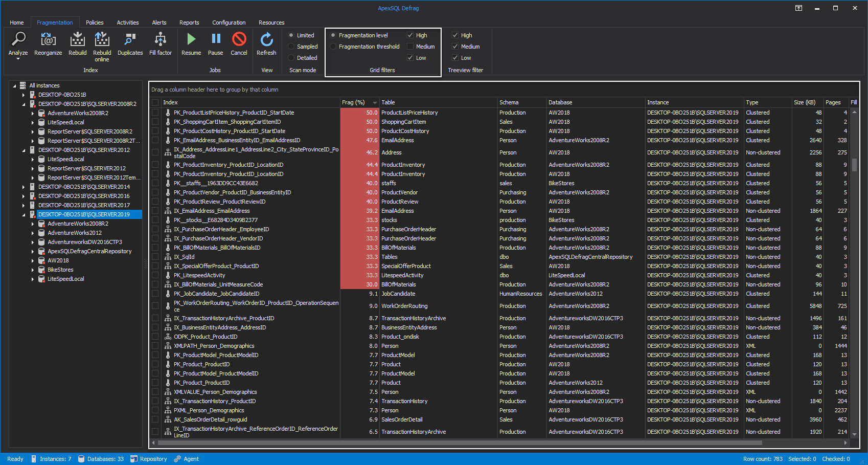This screenshot has height=465, width=868.
Task: Cancel the jobs with red icon
Action: [239, 39]
